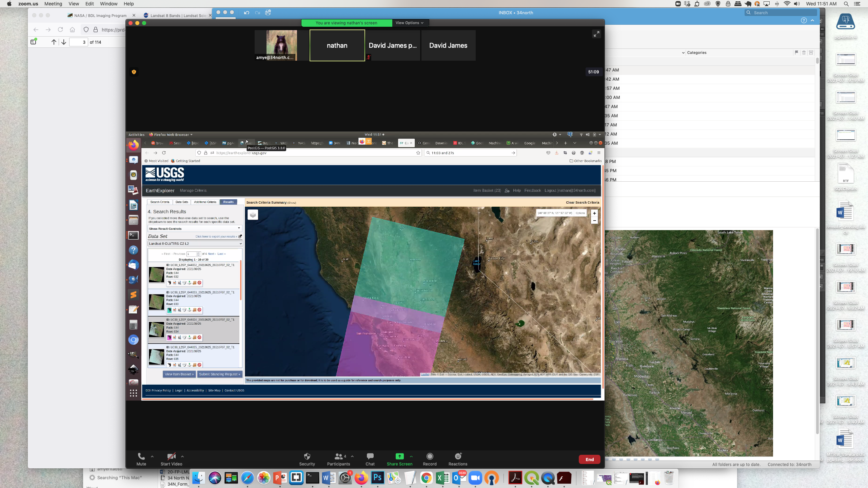
Task: Toggle footprint icon for Row 032 result
Action: point(169,283)
